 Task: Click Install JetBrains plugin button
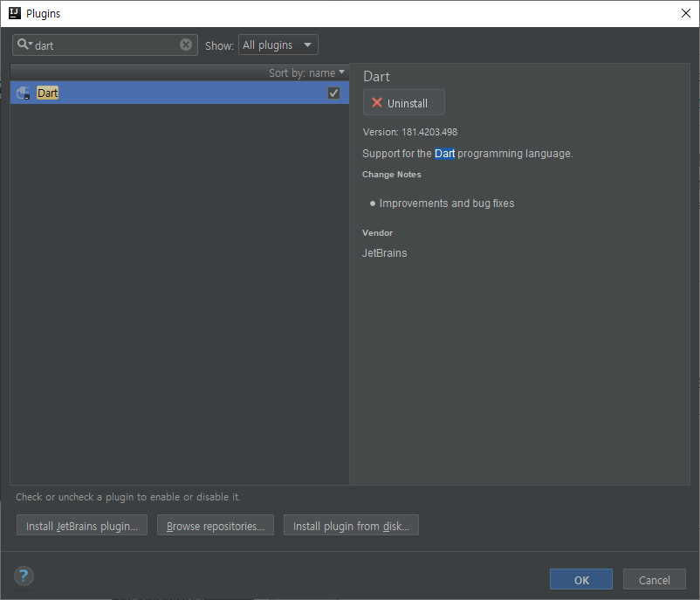[x=82, y=526]
